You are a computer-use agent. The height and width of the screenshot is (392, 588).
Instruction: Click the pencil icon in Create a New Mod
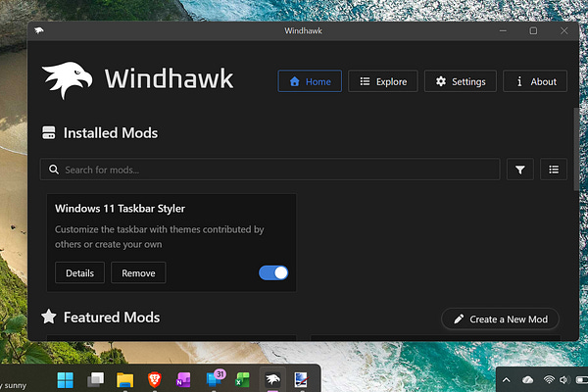(x=459, y=319)
